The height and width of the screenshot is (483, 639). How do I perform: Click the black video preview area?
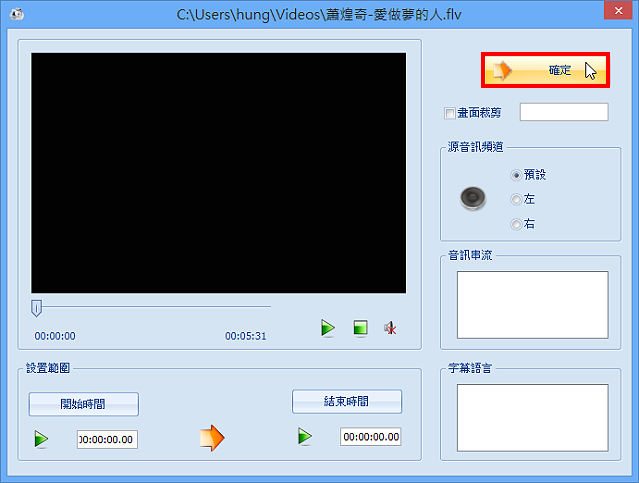pyautogui.click(x=218, y=173)
